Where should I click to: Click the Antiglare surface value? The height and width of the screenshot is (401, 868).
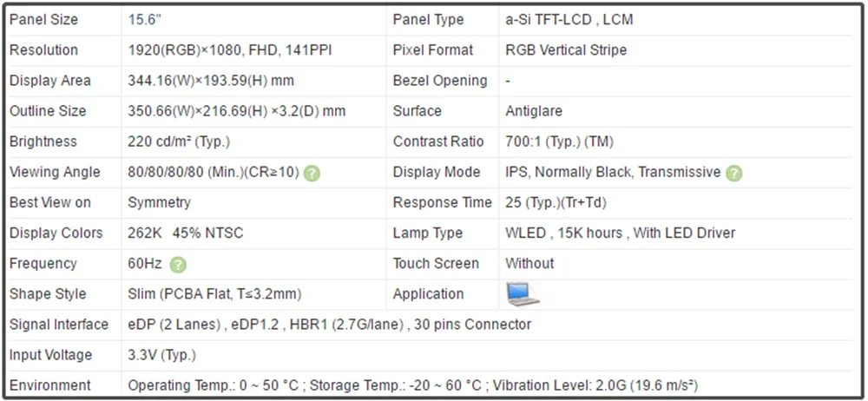coord(534,111)
